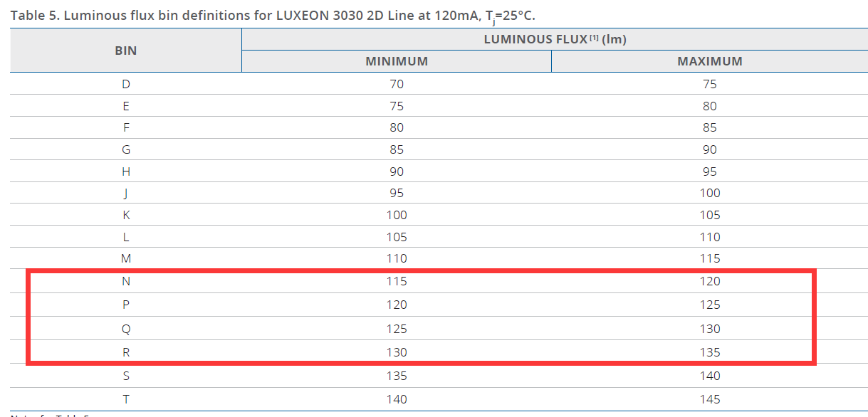Select maximum value 90 in row G
This screenshot has width=868, height=417.
710,149
